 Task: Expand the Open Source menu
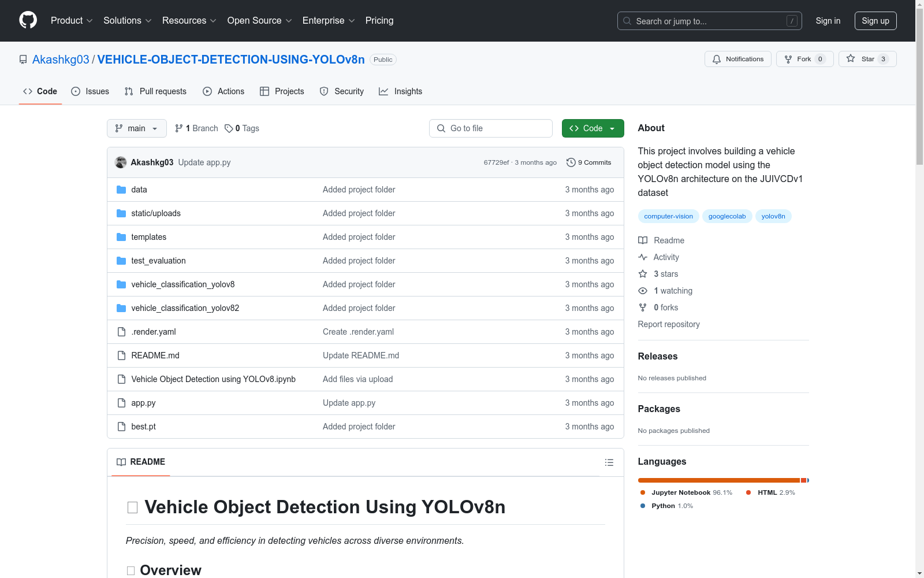[260, 21]
